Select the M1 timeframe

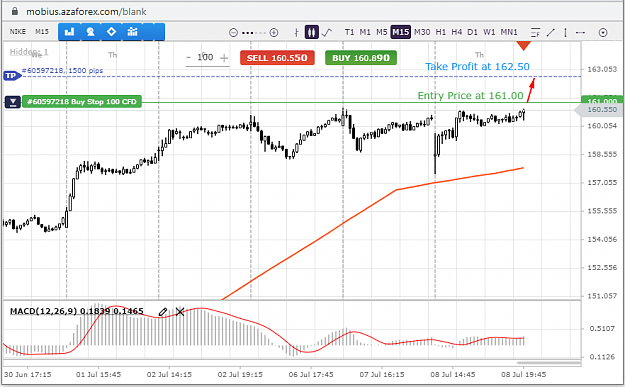365,32
